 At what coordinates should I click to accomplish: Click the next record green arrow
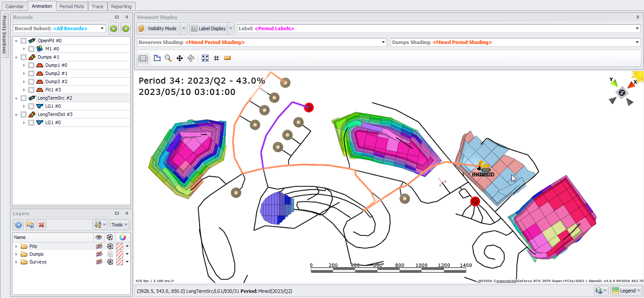click(x=125, y=28)
